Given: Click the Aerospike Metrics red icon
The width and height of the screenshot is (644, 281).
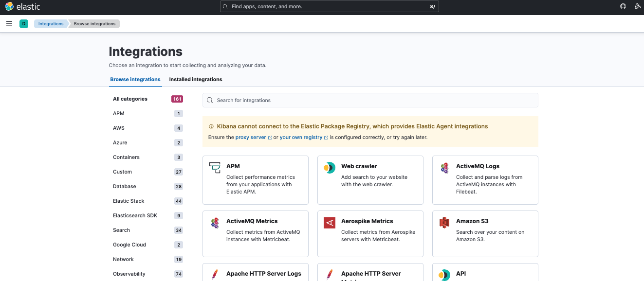Looking at the screenshot, I should (330, 223).
